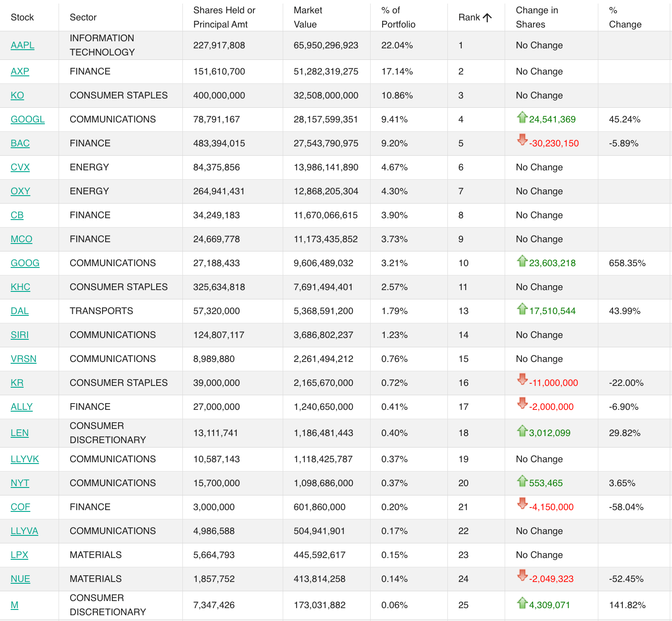Sort by the % of Portfolio header
672x621 pixels.
398,17
